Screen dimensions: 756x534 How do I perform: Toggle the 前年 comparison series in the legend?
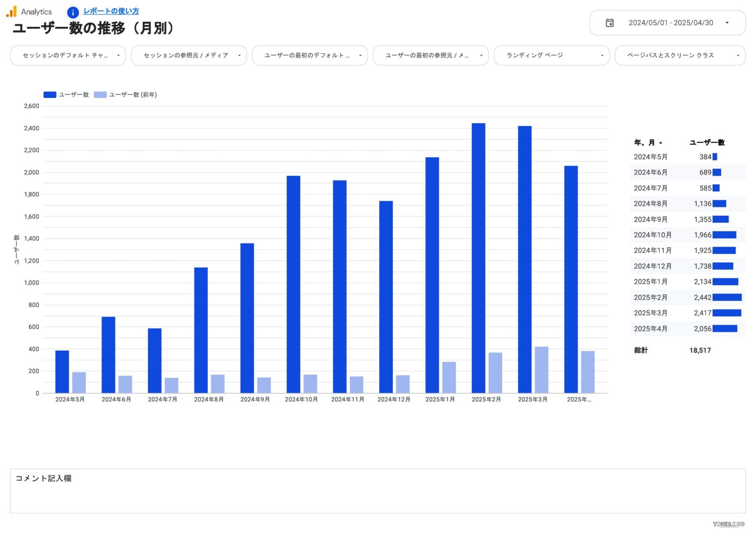[99, 94]
